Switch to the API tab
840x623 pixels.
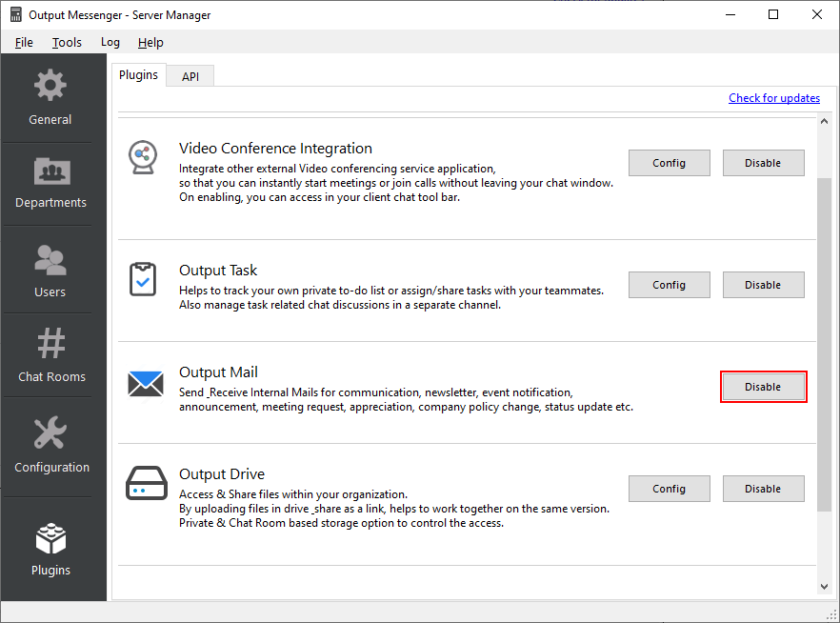(190, 76)
